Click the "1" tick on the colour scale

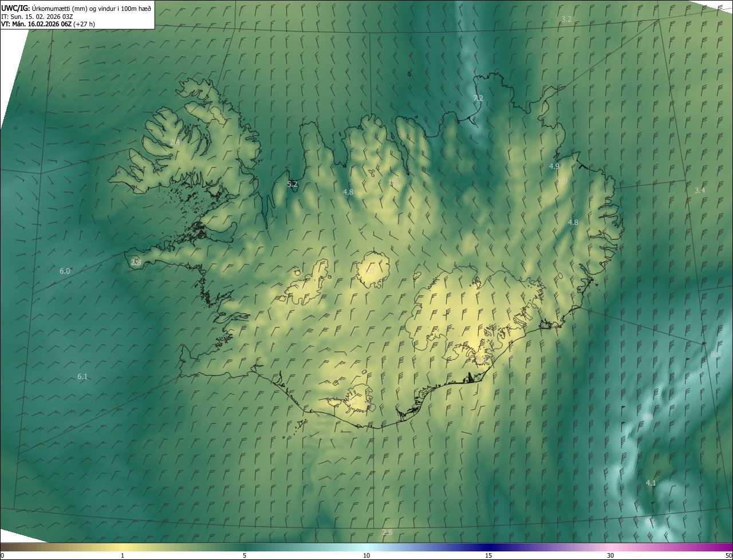click(123, 555)
